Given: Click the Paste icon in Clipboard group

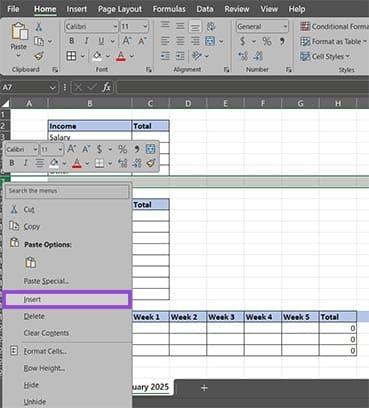Looking at the screenshot, I should [19, 31].
